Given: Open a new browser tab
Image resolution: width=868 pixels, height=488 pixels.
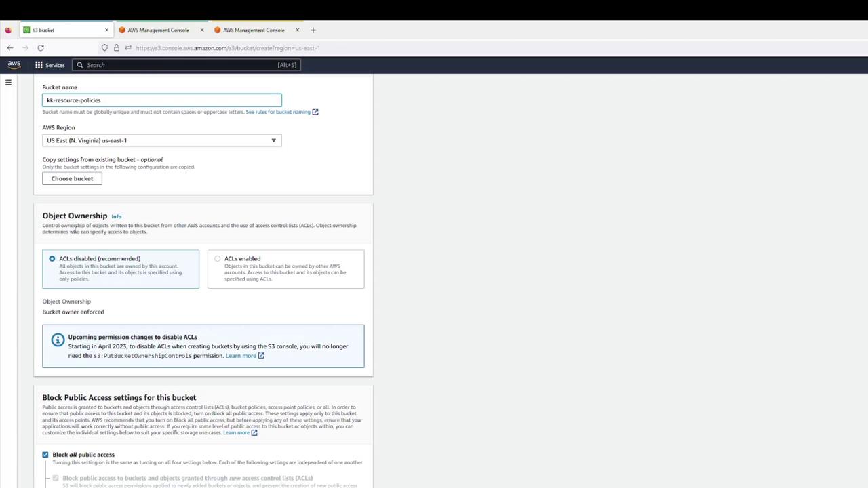Looking at the screenshot, I should (x=313, y=30).
